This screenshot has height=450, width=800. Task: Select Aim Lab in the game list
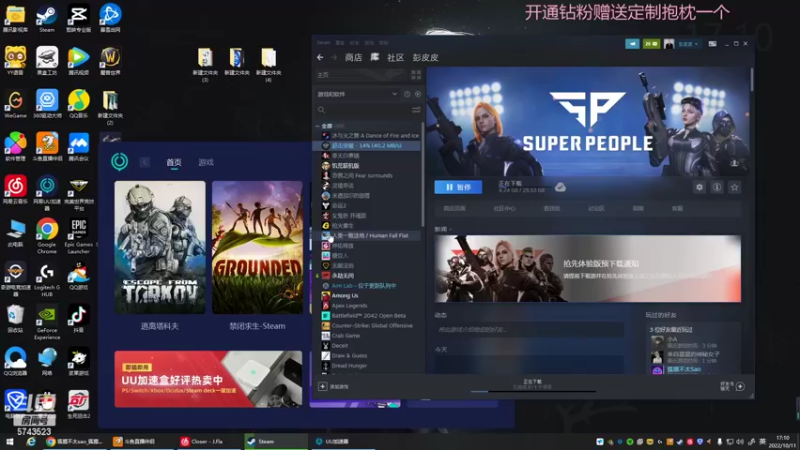click(x=359, y=286)
